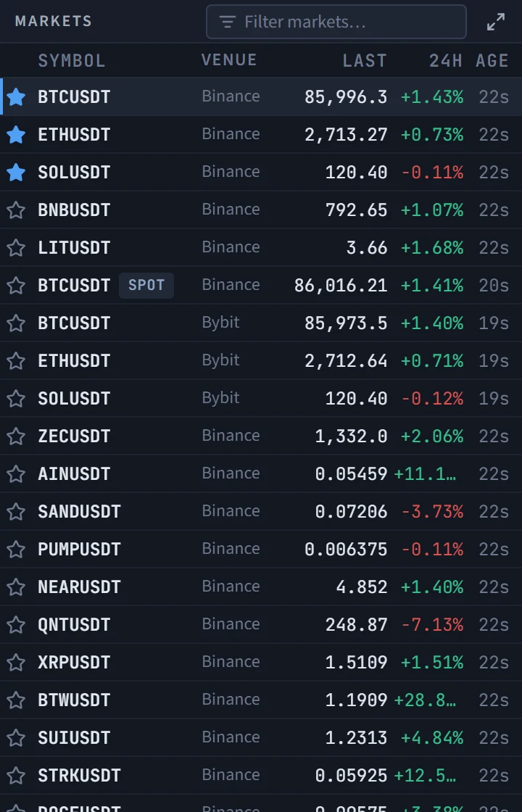Image resolution: width=522 pixels, height=812 pixels.
Task: Click the 1,332.0 ZEC last price
Action: click(351, 436)
